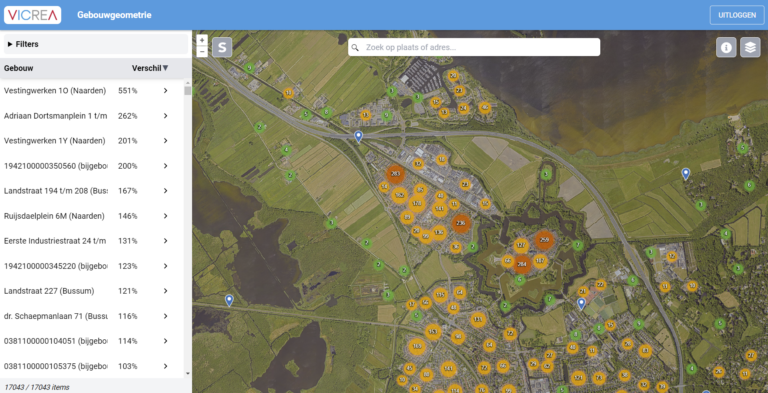Click the cluster marker 236
Image resolution: width=768 pixels, height=393 pixels.
pyautogui.click(x=460, y=223)
